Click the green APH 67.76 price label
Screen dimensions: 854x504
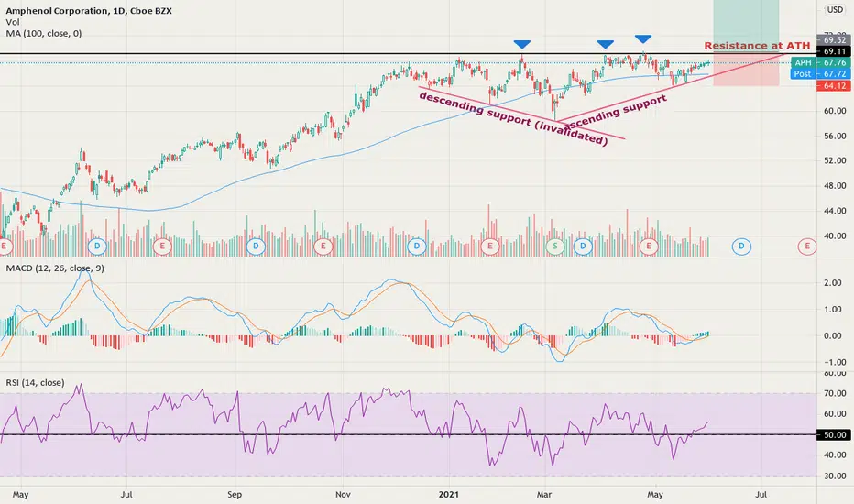pyautogui.click(x=820, y=62)
